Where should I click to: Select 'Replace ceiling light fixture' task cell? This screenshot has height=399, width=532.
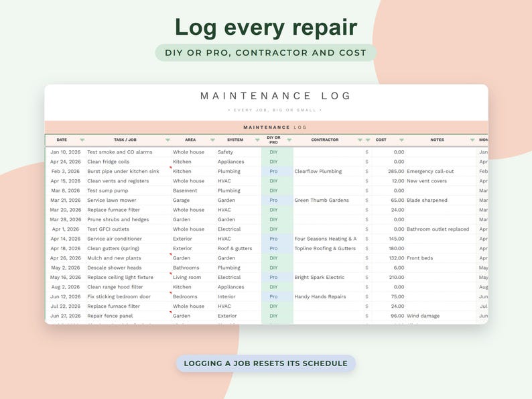click(x=128, y=277)
